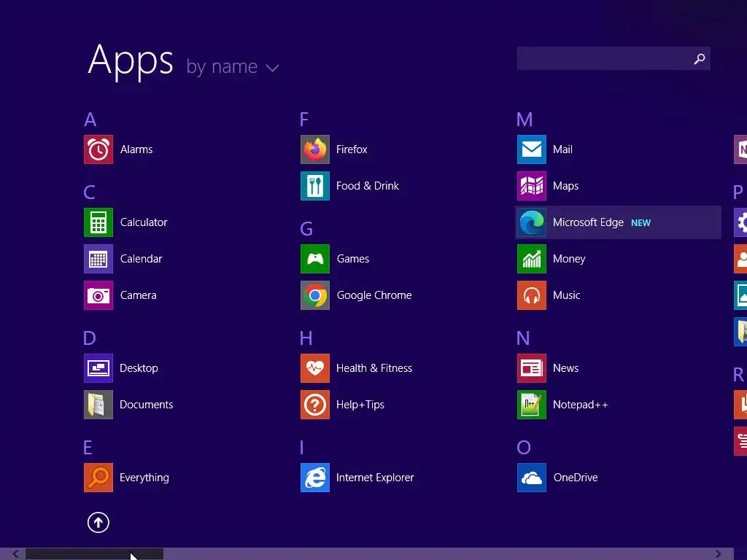Screen dimensions: 747x560
Task: Open the OneDrive app icon
Action: pyautogui.click(x=532, y=478)
